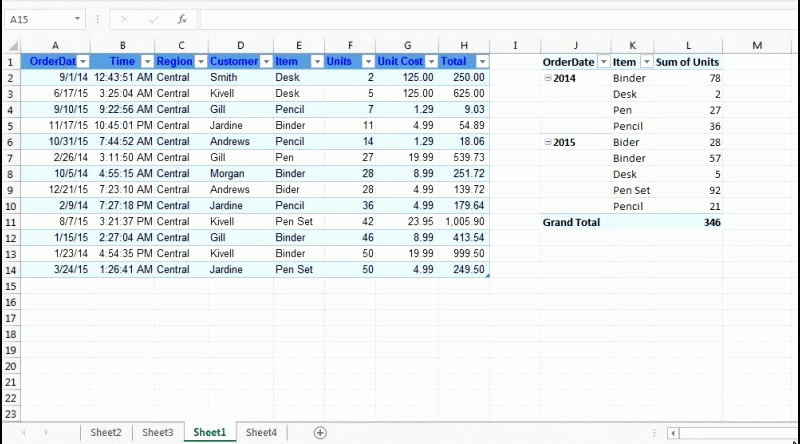This screenshot has height=444, width=800.
Task: Open the pivot table Item filter dropdown
Action: (646, 62)
